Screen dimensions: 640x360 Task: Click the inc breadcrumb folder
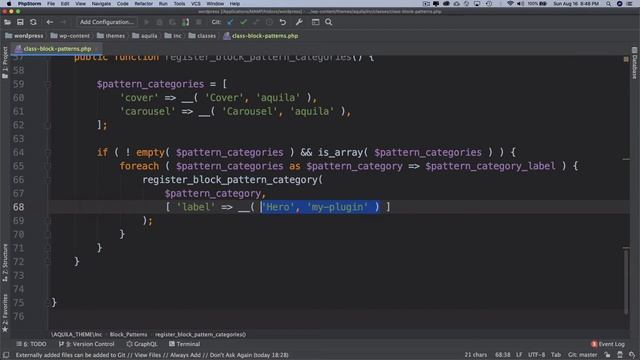173,36
